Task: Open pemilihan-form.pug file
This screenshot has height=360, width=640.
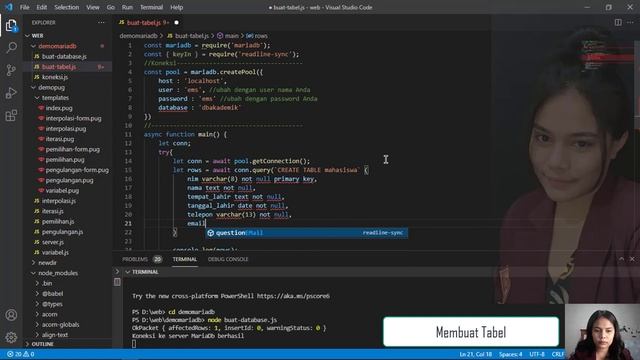Action: (73, 149)
